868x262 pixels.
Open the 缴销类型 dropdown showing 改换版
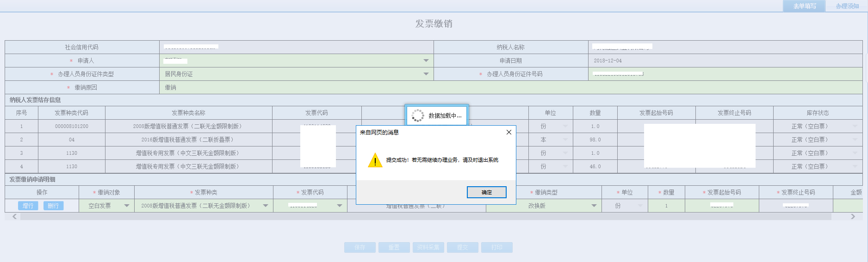tap(594, 206)
